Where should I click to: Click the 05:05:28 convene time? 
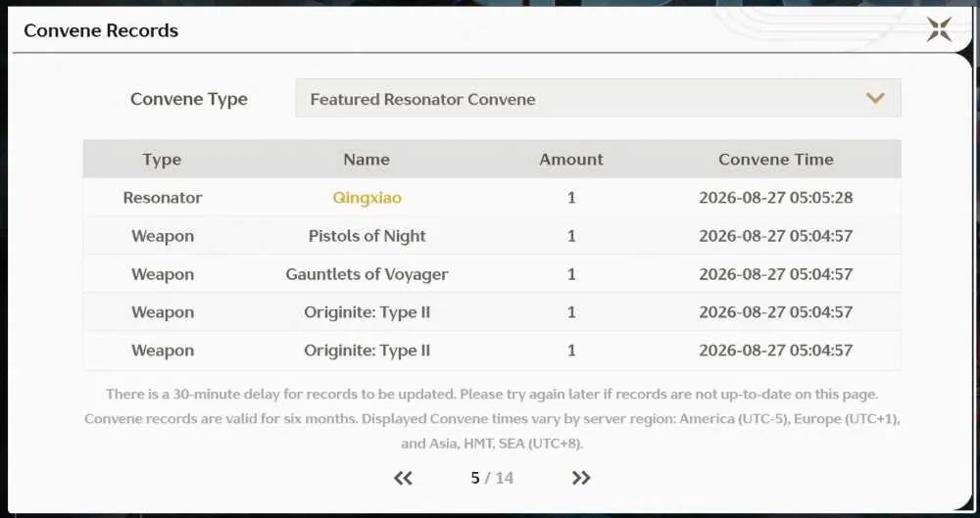pyautogui.click(x=775, y=198)
